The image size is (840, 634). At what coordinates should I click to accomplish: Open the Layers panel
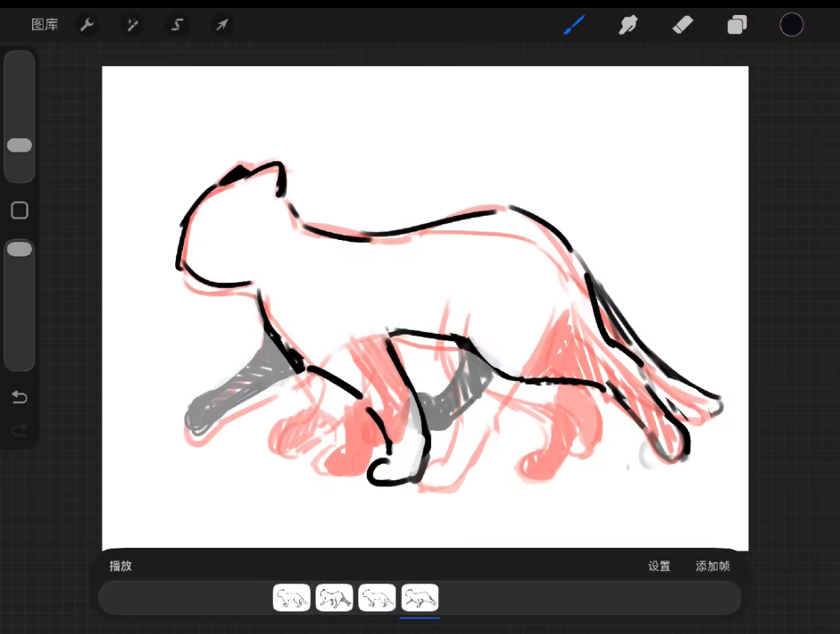pyautogui.click(x=737, y=25)
